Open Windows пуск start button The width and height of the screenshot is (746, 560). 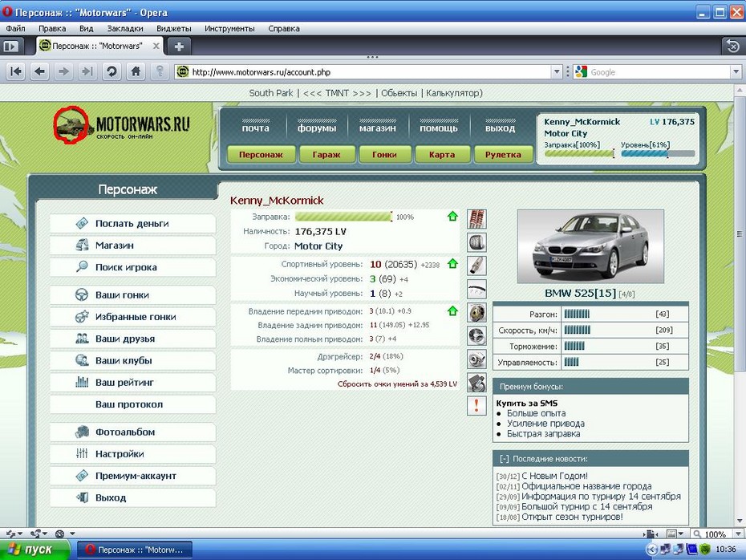[x=35, y=550]
